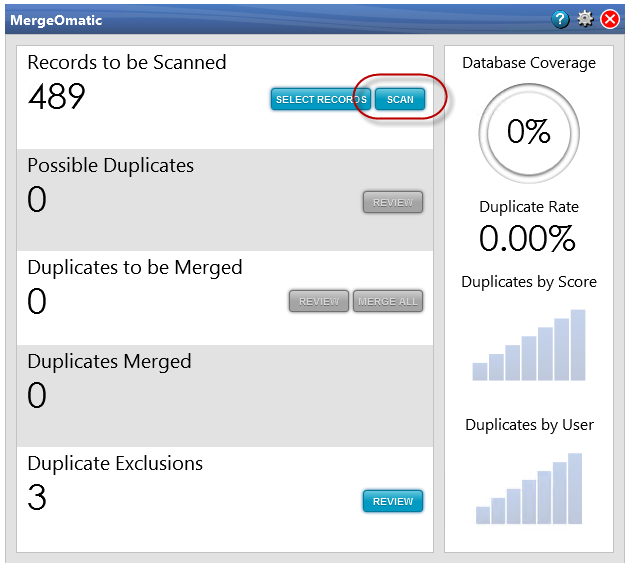Image resolution: width=630 pixels, height=566 pixels.
Task: Click the Duplicates by User label
Action: tap(529, 425)
